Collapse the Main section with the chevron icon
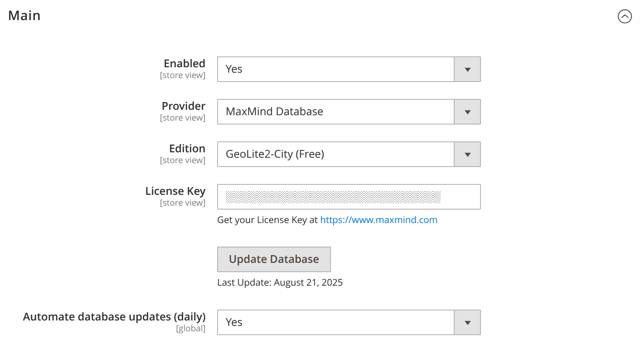 (624, 16)
